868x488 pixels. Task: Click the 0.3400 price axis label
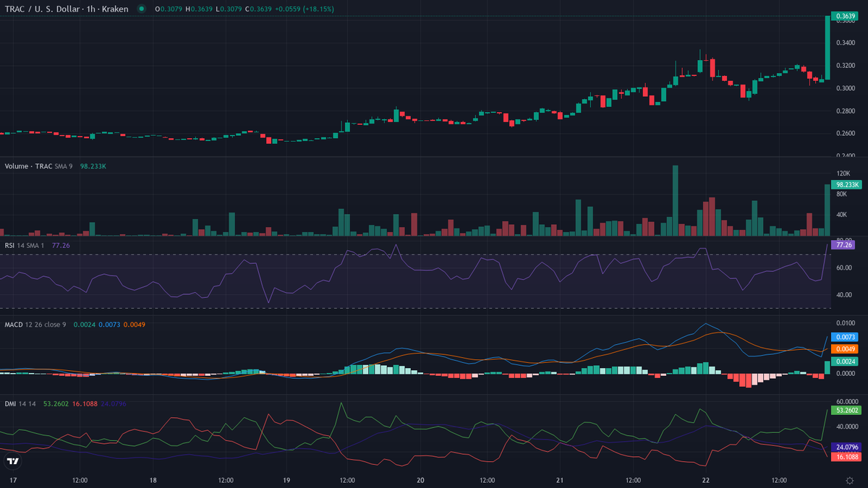(845, 43)
